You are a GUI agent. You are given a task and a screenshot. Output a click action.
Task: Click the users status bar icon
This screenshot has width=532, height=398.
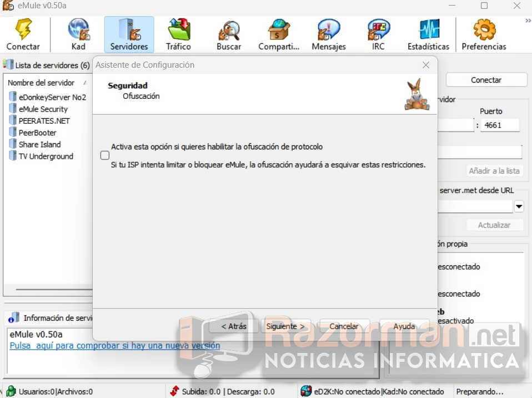click(x=11, y=391)
